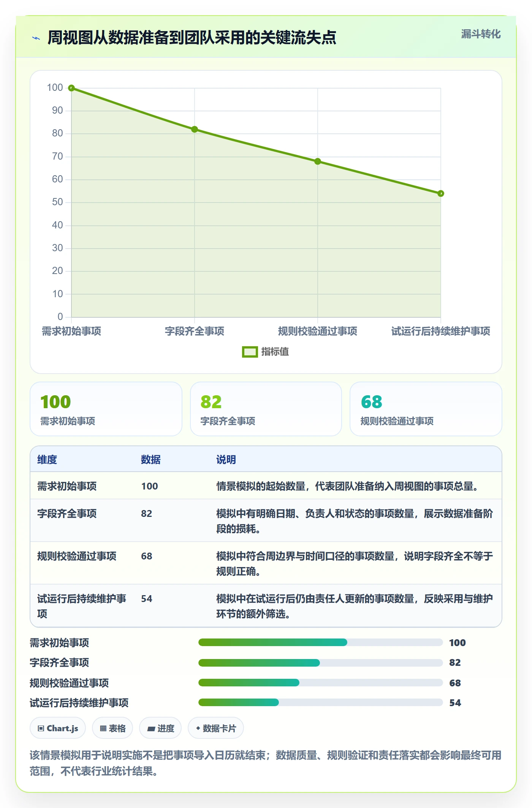Click the 说明 table column header
This screenshot has height=808, width=532.
click(226, 459)
